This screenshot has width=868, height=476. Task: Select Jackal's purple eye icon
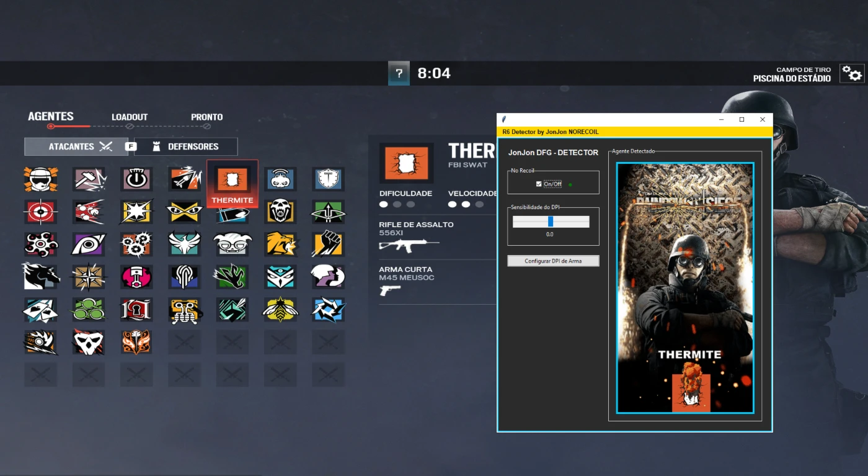click(x=89, y=244)
